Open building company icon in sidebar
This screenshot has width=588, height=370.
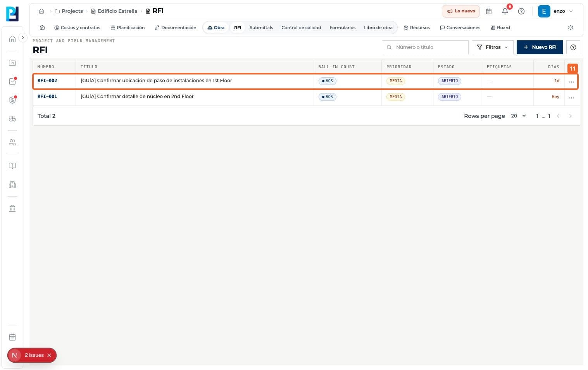tap(12, 185)
